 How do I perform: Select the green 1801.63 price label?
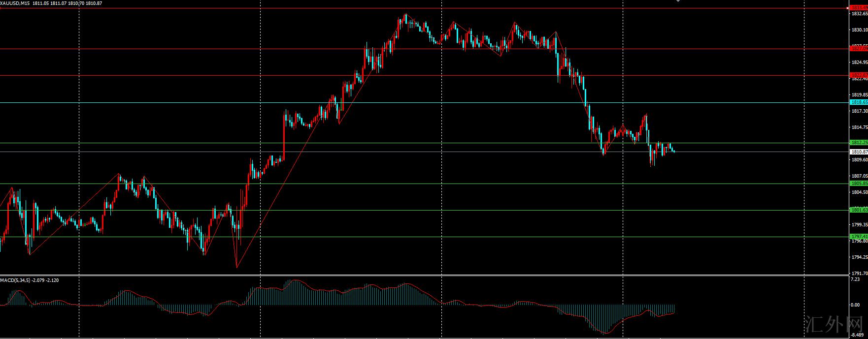[x=859, y=210]
